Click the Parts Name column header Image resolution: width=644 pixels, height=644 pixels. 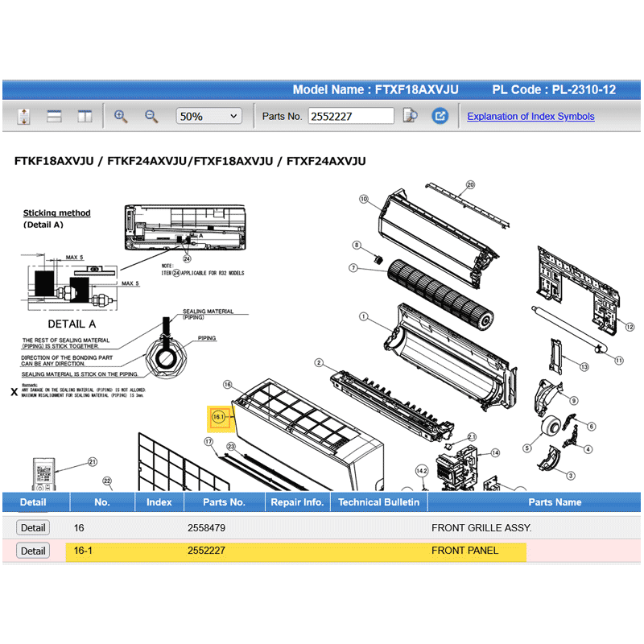(x=554, y=502)
